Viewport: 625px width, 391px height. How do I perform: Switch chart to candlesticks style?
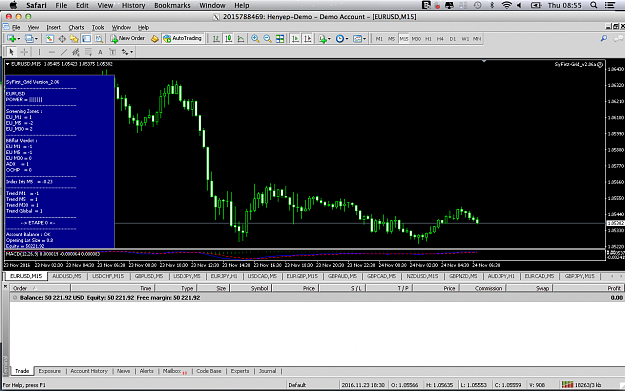tap(228, 39)
